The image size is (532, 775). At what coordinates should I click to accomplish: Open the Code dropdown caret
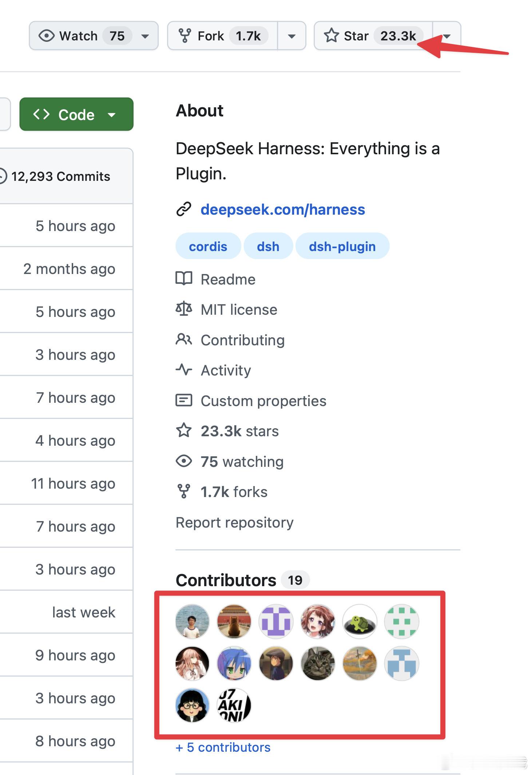[x=112, y=115]
